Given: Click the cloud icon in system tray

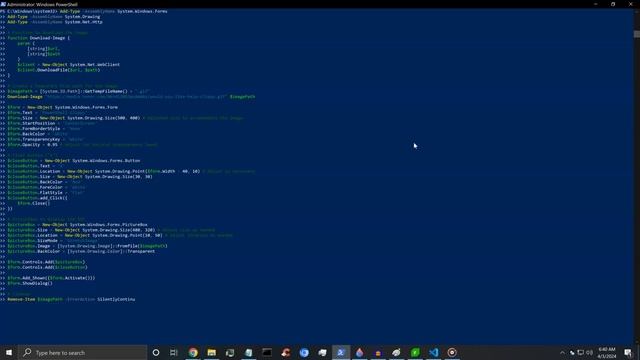Looking at the screenshot, I should point(572,353).
